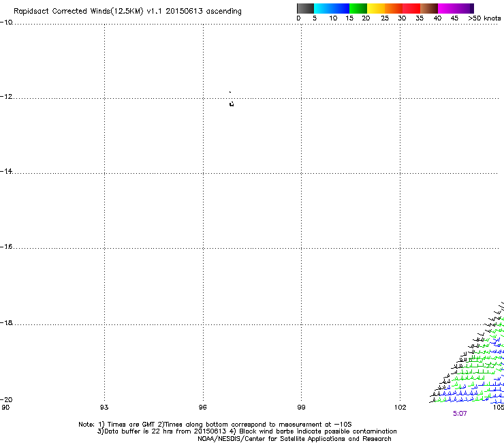The width and height of the screenshot is (504, 443).
Task: Click the red 30-35 knots color segment
Action: point(411,8)
